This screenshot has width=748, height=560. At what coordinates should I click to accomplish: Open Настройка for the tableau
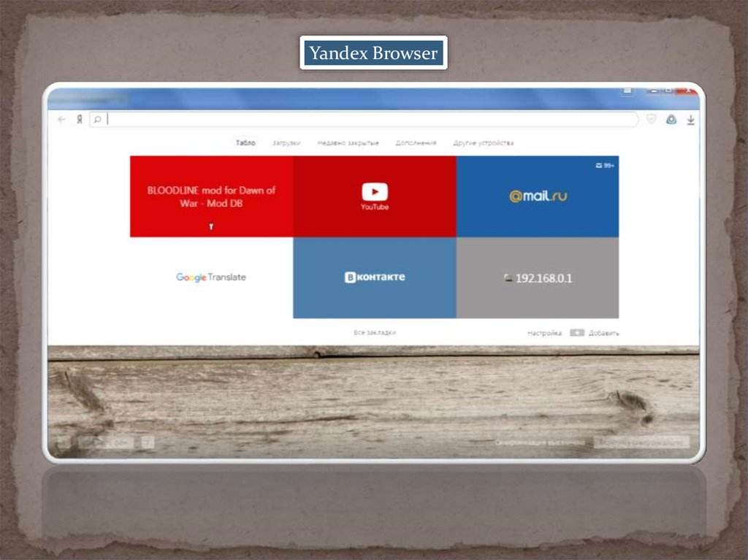pos(544,333)
